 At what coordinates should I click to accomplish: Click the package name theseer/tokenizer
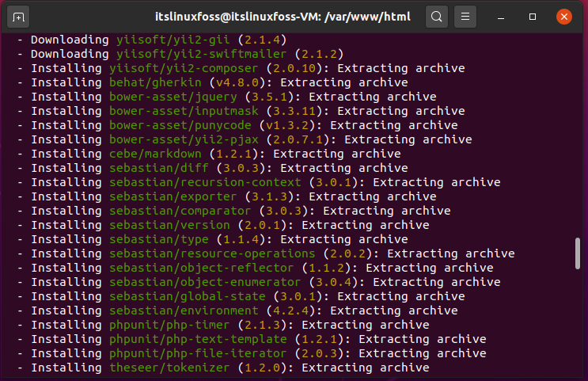[169, 368]
